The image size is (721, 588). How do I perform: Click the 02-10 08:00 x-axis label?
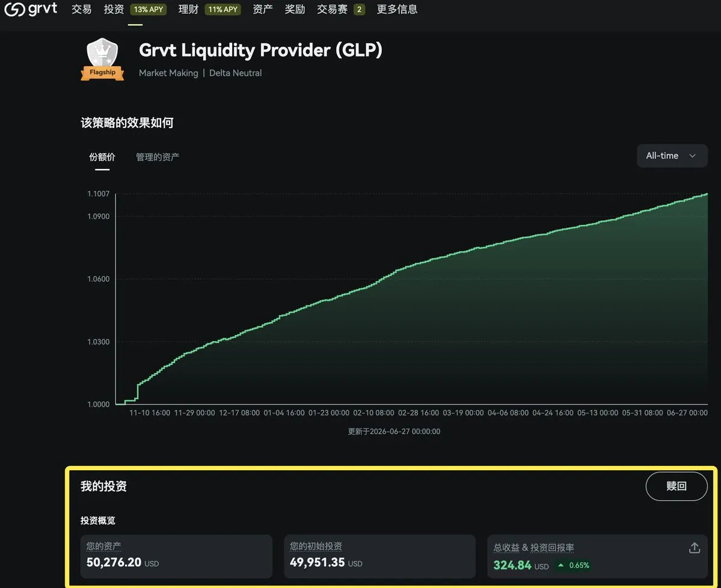373,413
